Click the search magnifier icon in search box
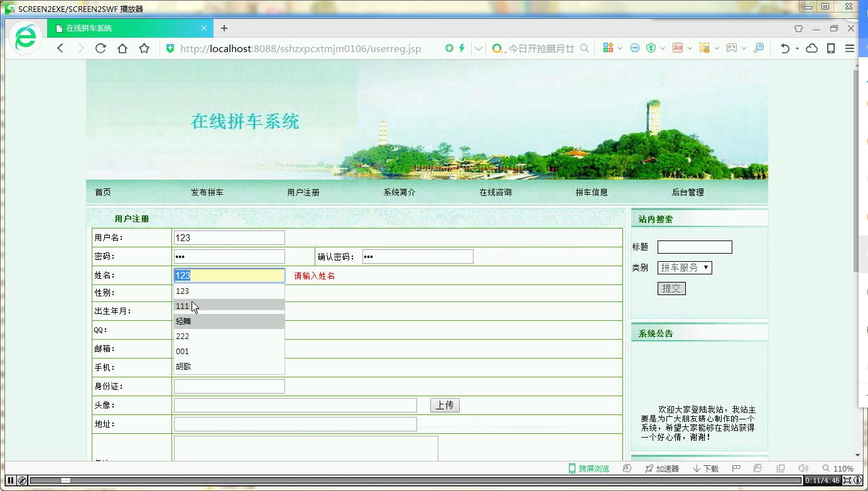The height and width of the screenshot is (491, 868). coord(584,48)
